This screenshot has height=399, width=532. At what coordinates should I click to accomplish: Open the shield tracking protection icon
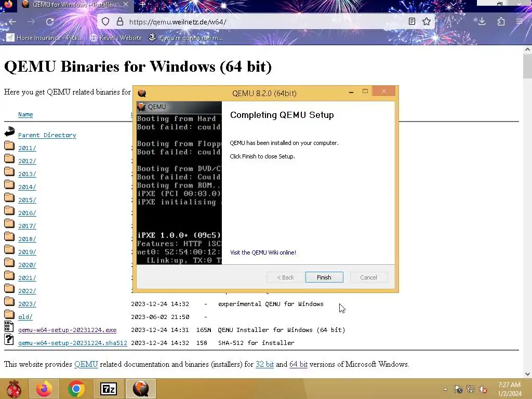105,22
